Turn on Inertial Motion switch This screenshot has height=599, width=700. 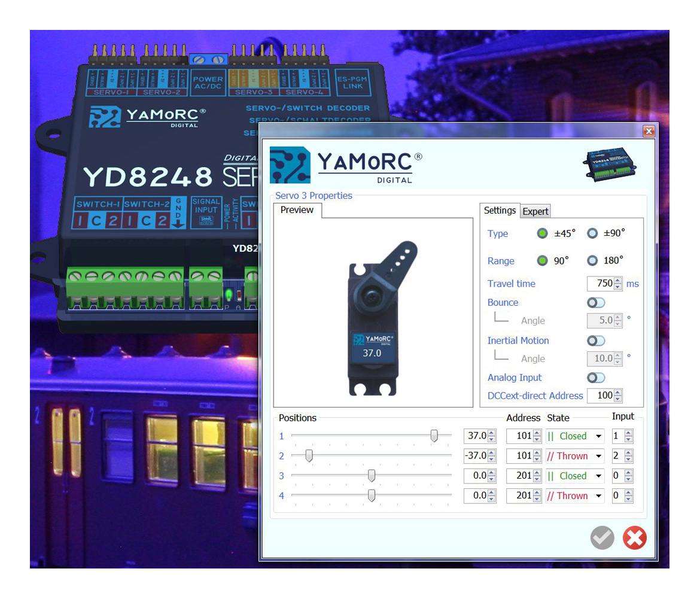tap(596, 340)
